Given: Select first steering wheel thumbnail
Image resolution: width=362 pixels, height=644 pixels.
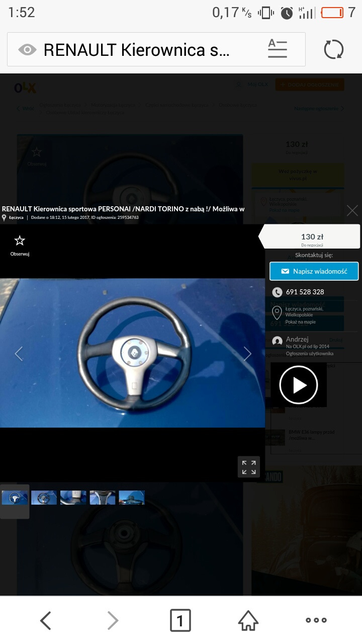Looking at the screenshot, I should point(15,498).
